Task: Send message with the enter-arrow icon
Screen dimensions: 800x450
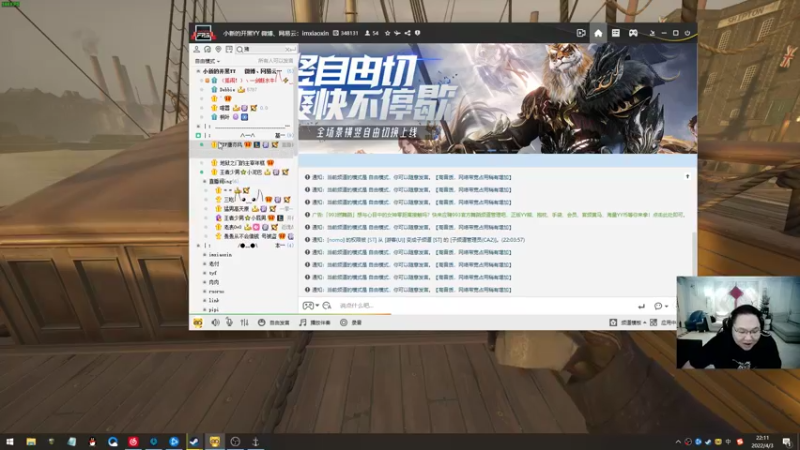Action: [641, 306]
